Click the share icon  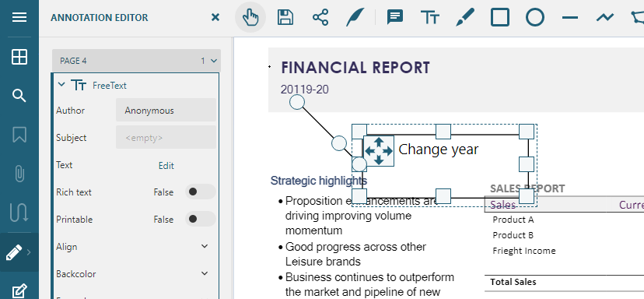pos(320,18)
